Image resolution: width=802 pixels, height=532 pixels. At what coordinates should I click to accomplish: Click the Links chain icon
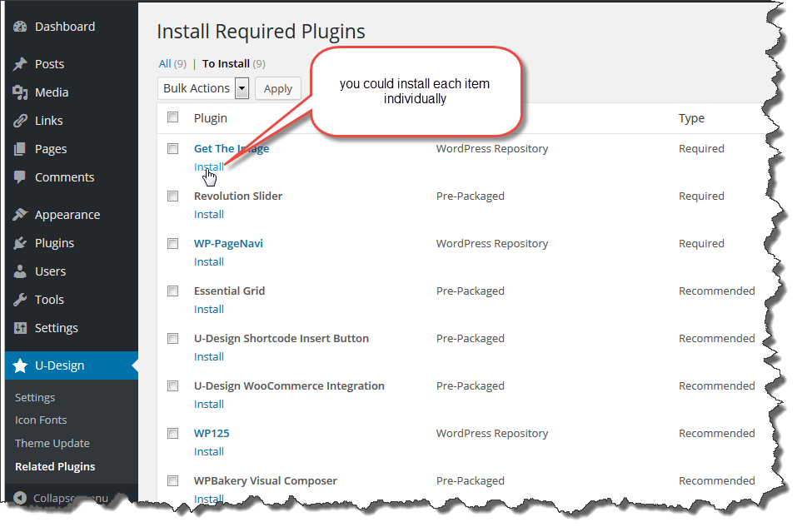tap(20, 121)
